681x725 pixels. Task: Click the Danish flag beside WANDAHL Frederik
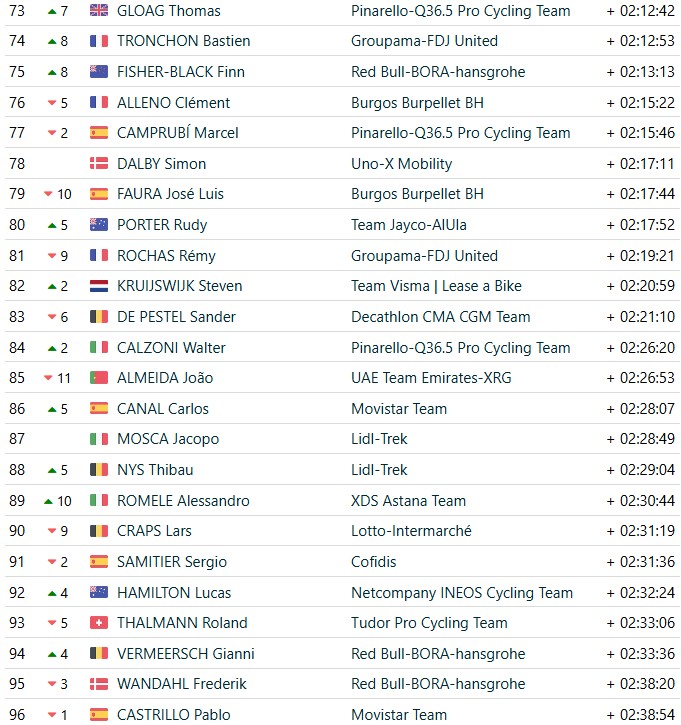(x=98, y=684)
